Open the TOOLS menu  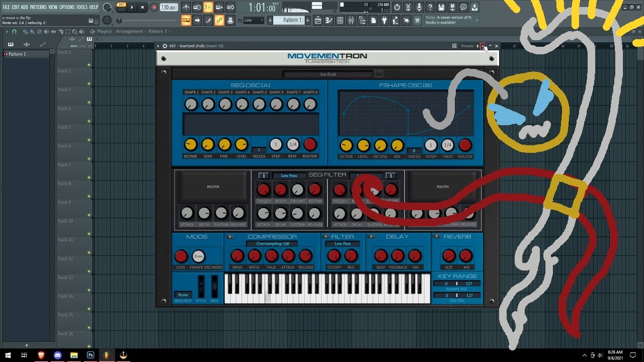82,7
